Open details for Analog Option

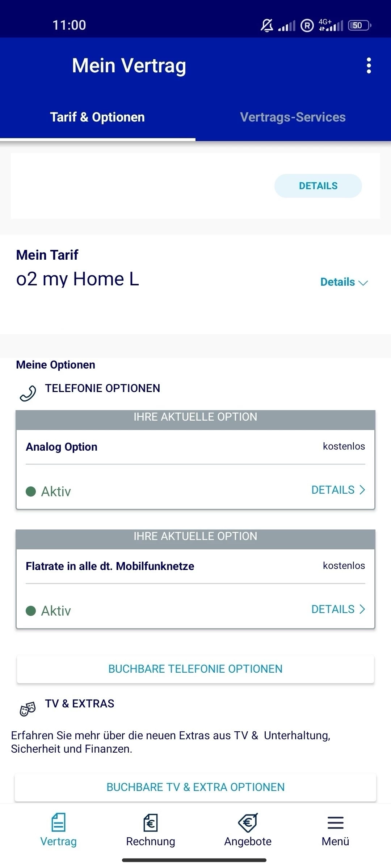coord(338,490)
